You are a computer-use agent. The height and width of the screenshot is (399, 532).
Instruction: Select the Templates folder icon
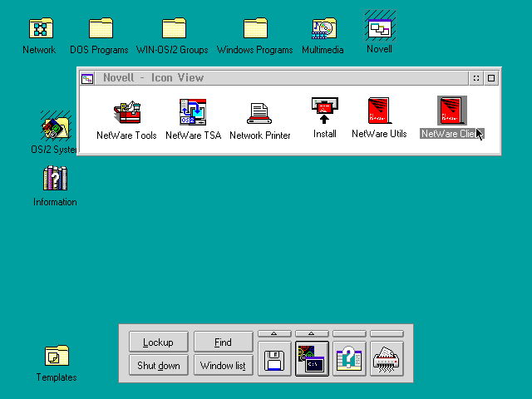(x=57, y=355)
